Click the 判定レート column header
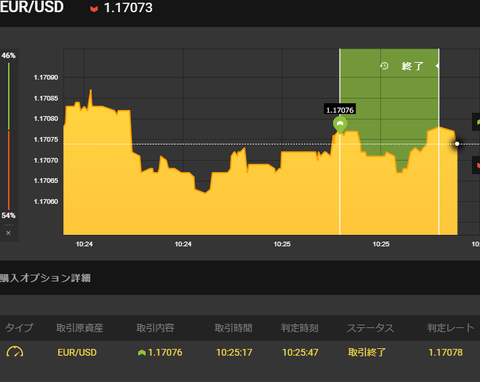480x382 pixels. (x=451, y=328)
